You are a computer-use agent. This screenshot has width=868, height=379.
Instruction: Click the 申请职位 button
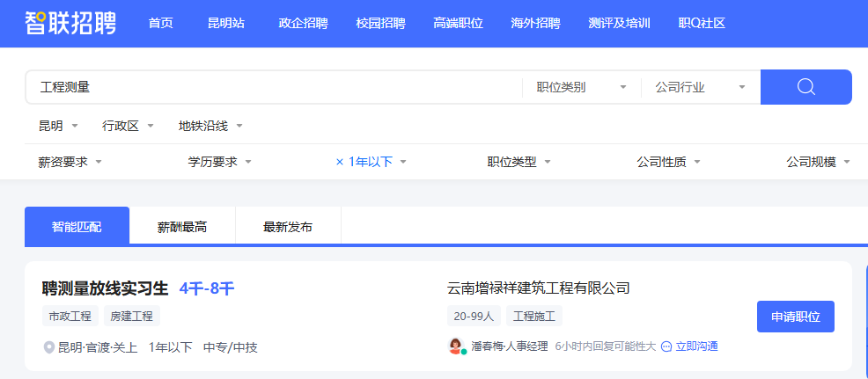click(x=795, y=317)
